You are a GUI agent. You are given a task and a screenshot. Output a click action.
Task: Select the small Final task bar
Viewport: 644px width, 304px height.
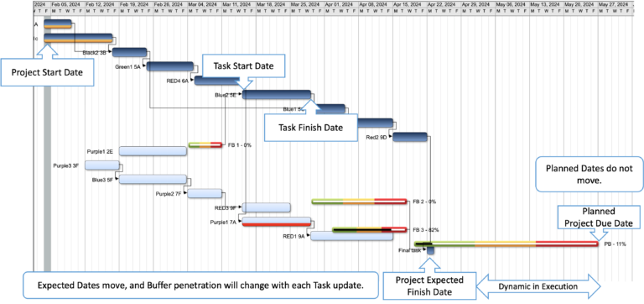430,250
